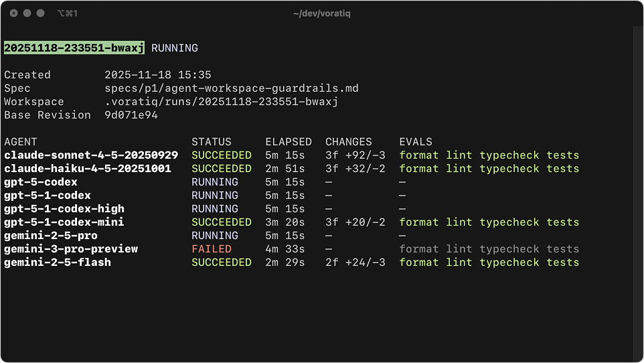Click the gpt-5-1-codex-high agent name

(64, 209)
